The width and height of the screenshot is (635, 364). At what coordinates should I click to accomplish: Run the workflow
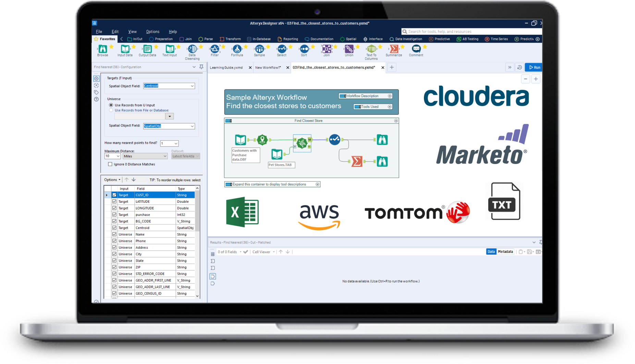tap(534, 67)
